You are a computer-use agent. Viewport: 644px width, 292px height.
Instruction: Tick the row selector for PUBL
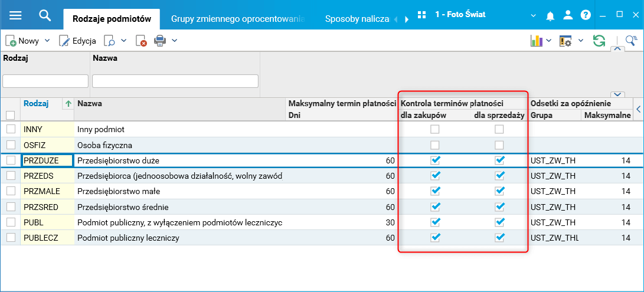pyautogui.click(x=11, y=222)
